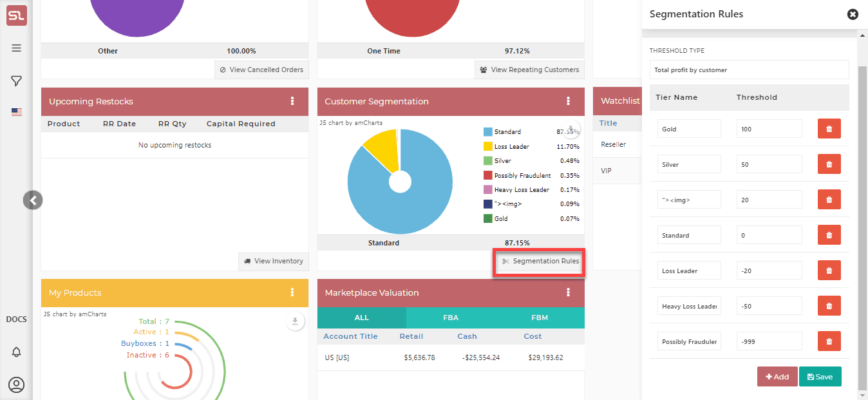
Task: Add a new tier with Add button
Action: tap(777, 377)
